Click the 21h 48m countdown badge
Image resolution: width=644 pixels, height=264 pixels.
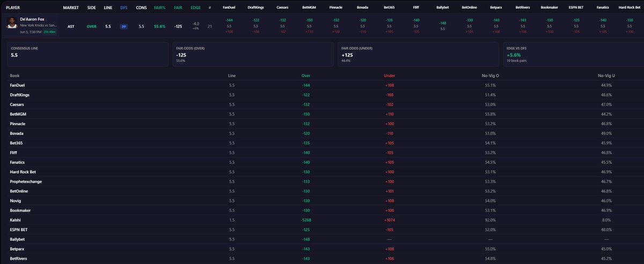pos(50,31)
